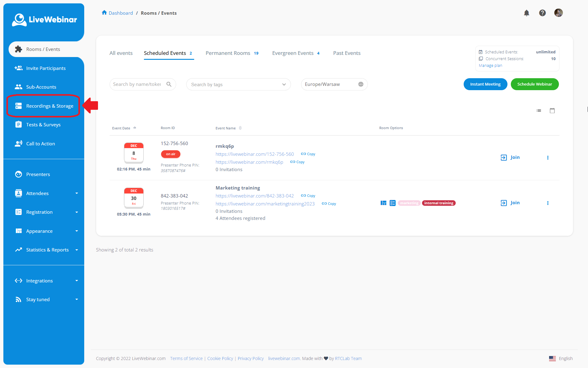Open the Past Events tab

[x=347, y=53]
